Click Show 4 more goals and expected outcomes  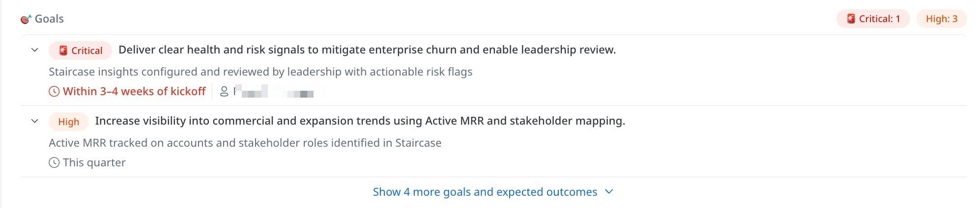click(485, 192)
